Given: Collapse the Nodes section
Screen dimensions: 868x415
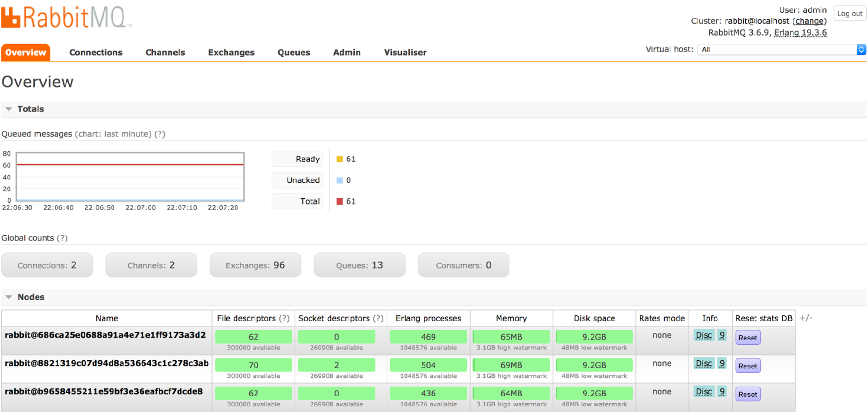Looking at the screenshot, I should tap(9, 297).
